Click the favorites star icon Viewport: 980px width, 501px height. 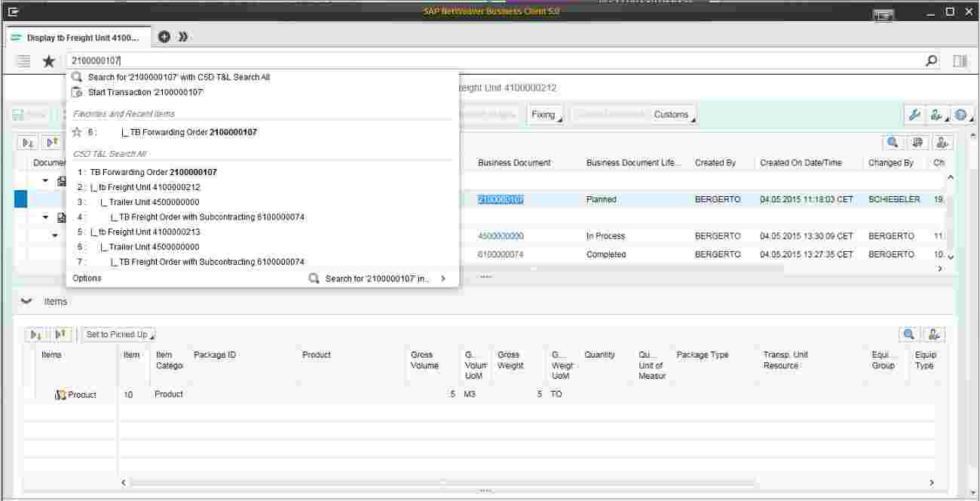tap(48, 61)
